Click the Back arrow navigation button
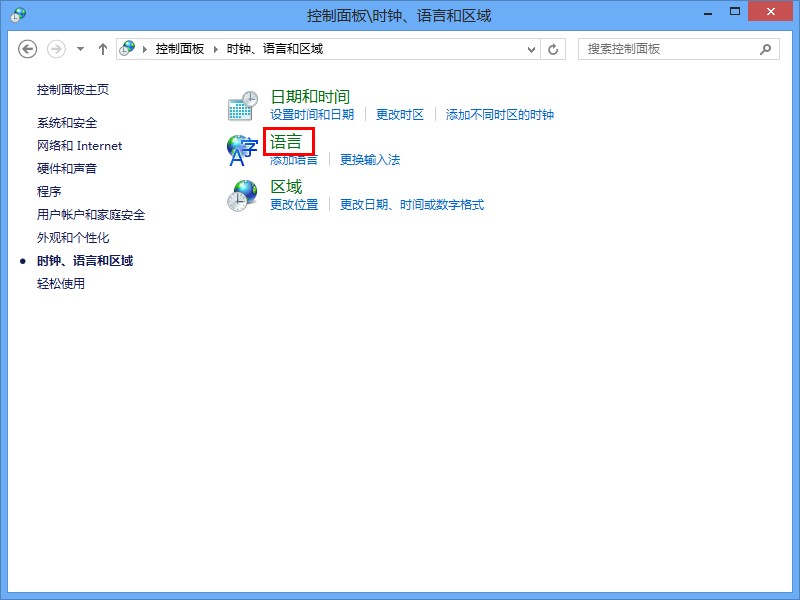The height and width of the screenshot is (600, 800). 28,49
